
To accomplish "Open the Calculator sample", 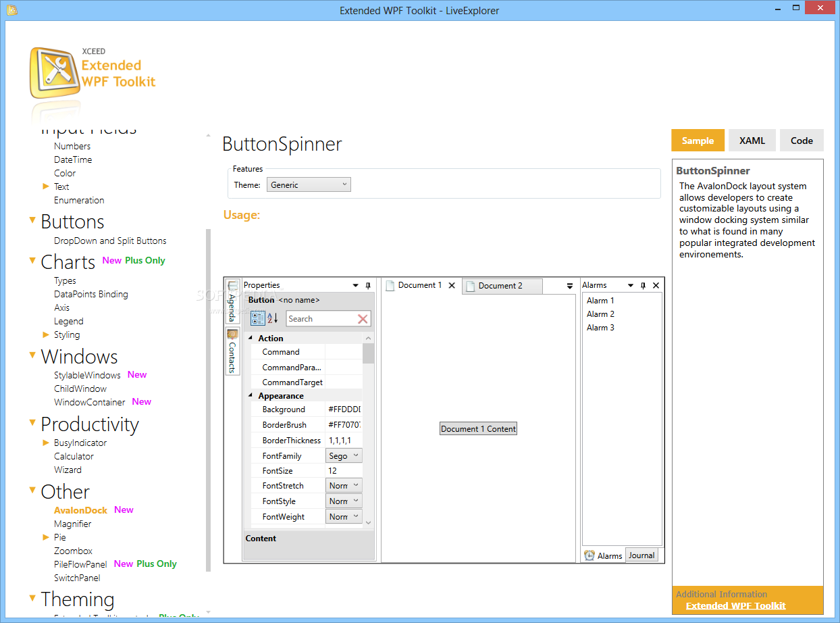I will (x=74, y=456).
